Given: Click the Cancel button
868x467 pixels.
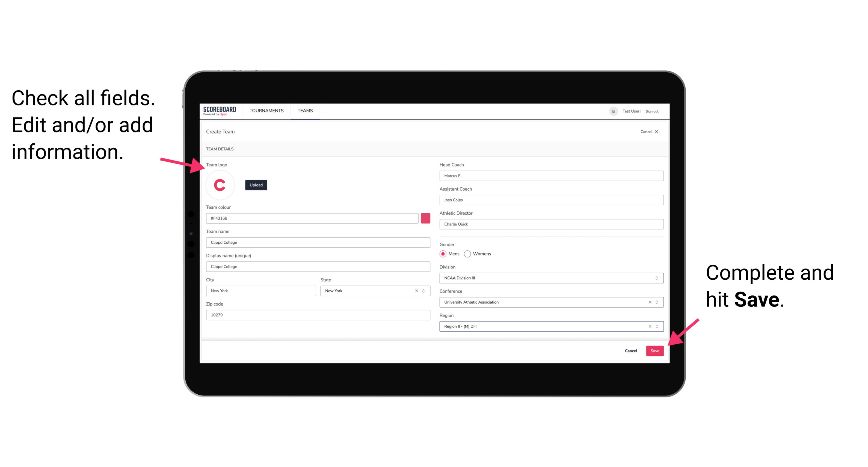Looking at the screenshot, I should (x=632, y=350).
